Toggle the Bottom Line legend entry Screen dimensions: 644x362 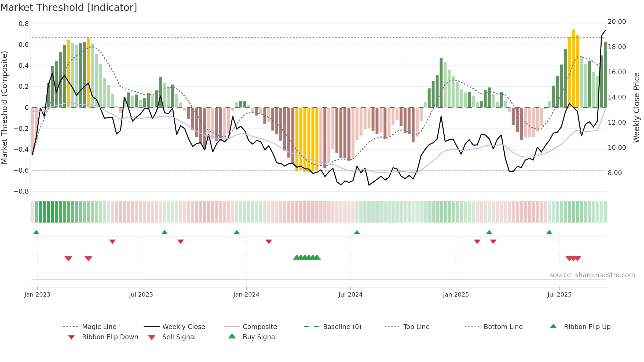[494, 327]
